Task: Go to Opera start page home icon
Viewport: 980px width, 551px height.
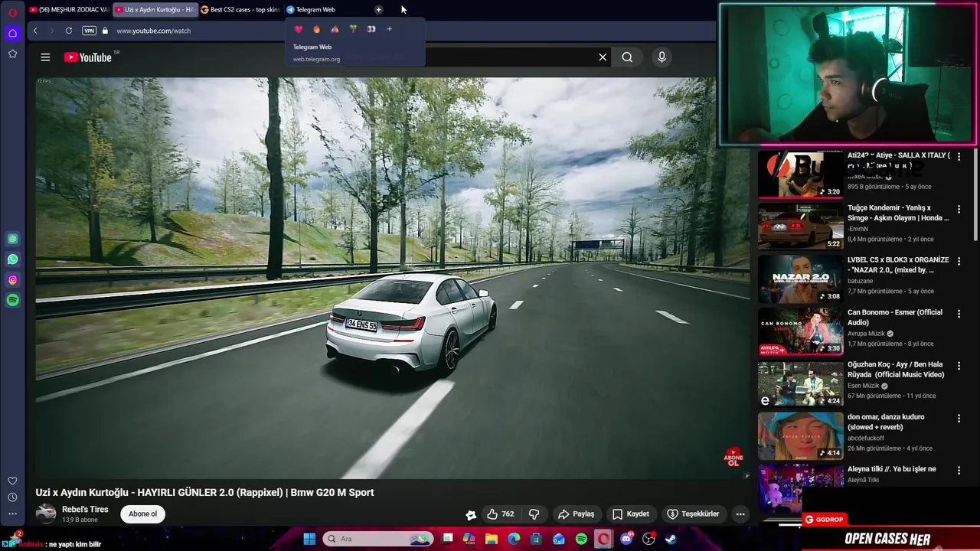Action: pos(12,33)
